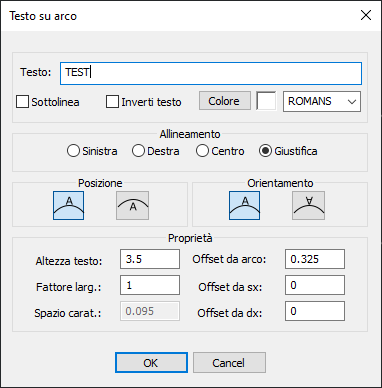Select Posizione icon with text below arc
382x388 pixels.
click(x=132, y=205)
